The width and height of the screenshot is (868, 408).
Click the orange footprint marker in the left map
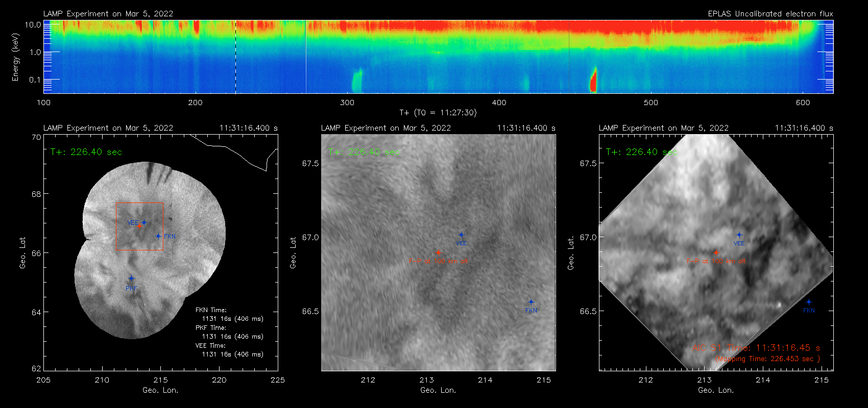click(139, 225)
